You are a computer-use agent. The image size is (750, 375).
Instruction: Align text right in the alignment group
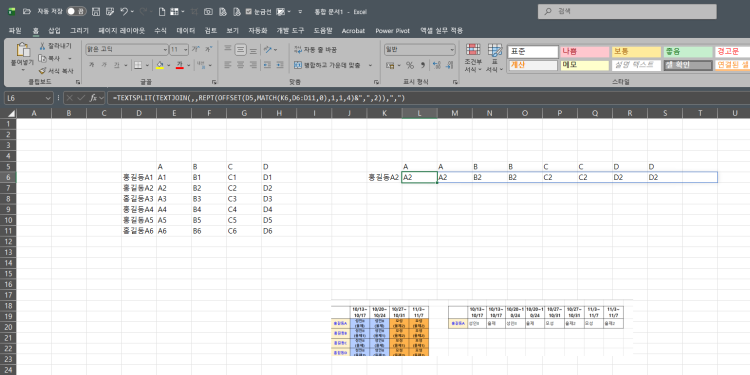tap(253, 65)
